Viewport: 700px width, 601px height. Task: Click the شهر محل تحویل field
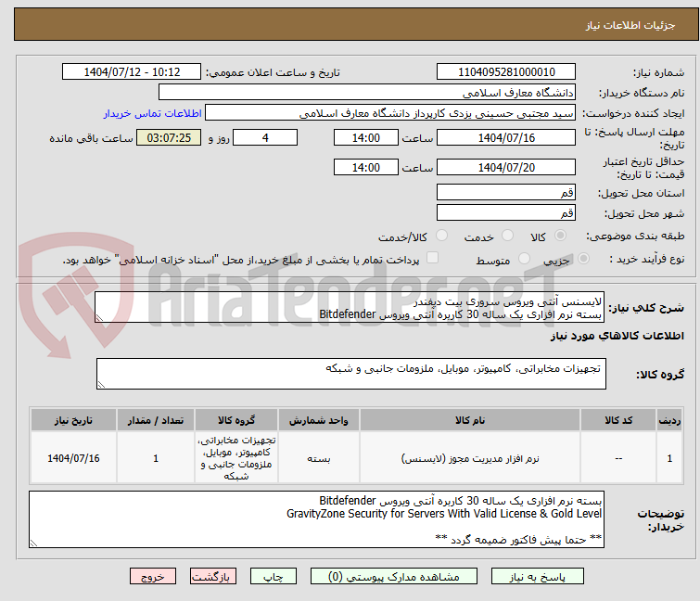click(x=506, y=212)
